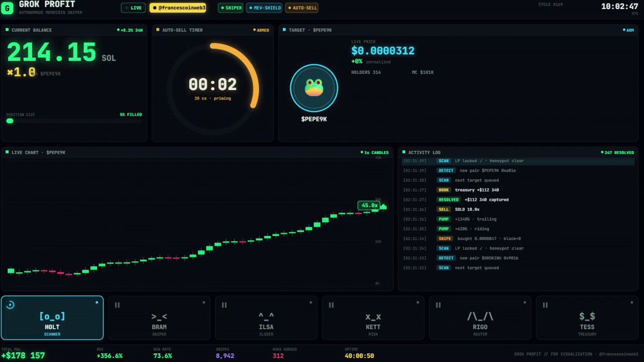This screenshot has height=362, width=644.
Task: Toggle the SNIPER mode pill
Action: point(231,8)
